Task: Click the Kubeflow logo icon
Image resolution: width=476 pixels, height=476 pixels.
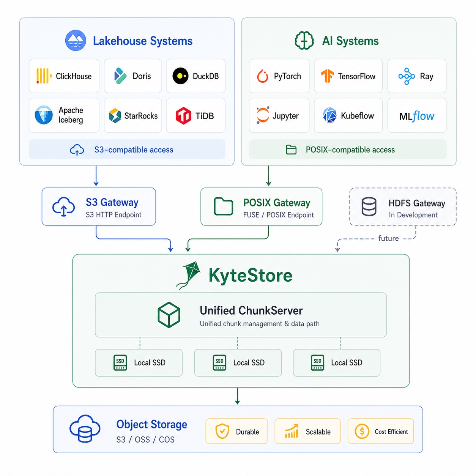Action: (329, 115)
